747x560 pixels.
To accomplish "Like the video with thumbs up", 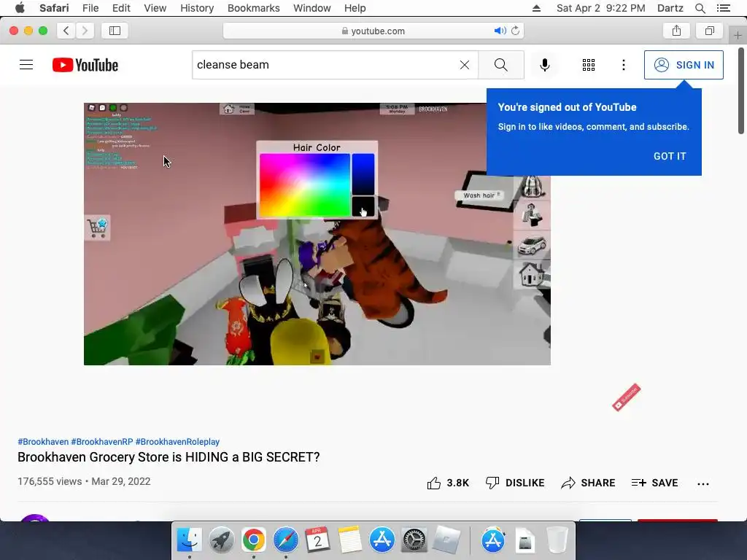I will coord(448,483).
